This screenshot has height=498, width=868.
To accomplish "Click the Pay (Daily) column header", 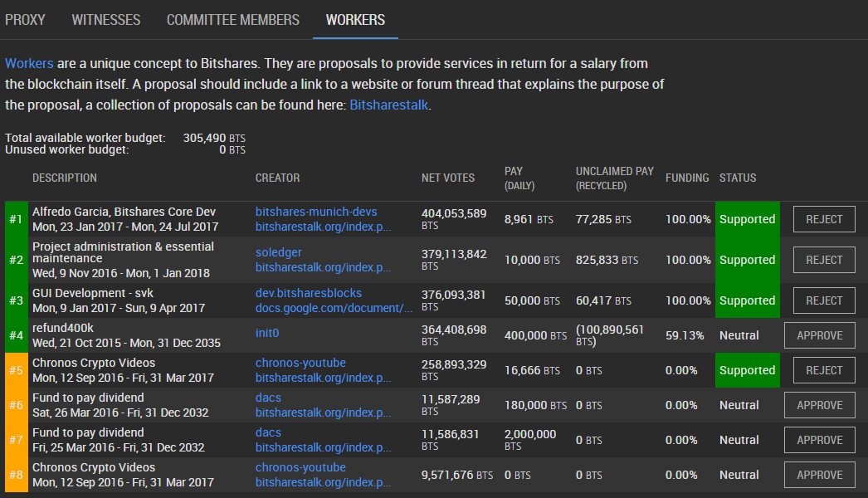I will [519, 178].
